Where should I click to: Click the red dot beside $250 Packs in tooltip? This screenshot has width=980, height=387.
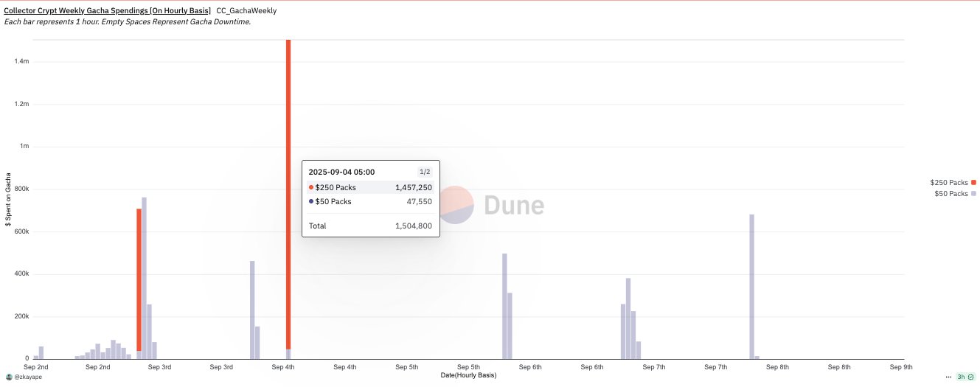[x=311, y=187]
